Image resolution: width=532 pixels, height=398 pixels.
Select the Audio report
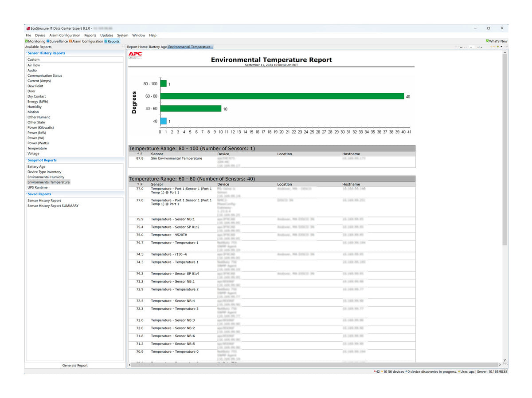tap(32, 71)
